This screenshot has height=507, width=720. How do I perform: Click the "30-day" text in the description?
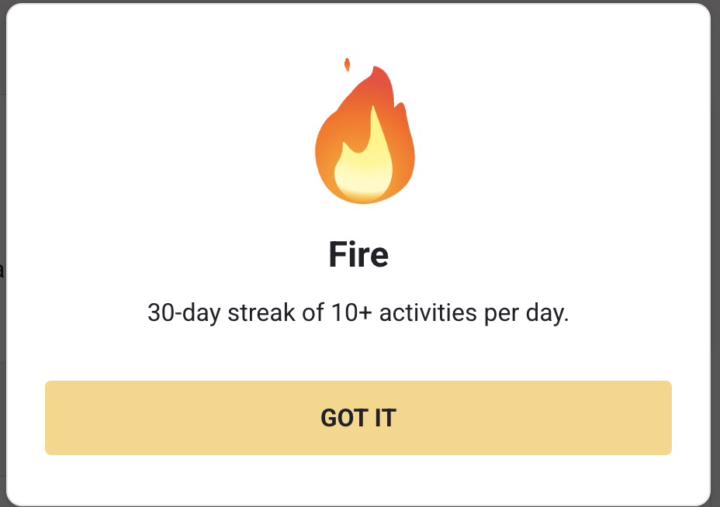pos(185,313)
